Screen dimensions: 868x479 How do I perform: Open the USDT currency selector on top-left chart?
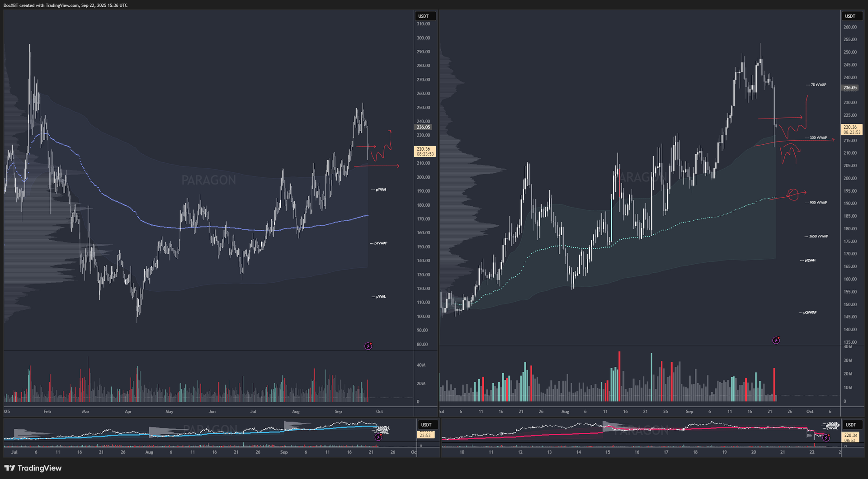pyautogui.click(x=424, y=16)
